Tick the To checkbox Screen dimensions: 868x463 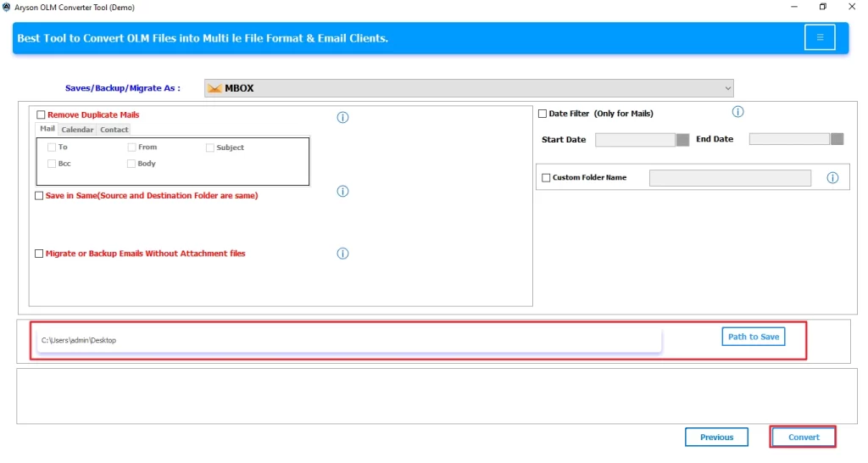[x=52, y=148]
